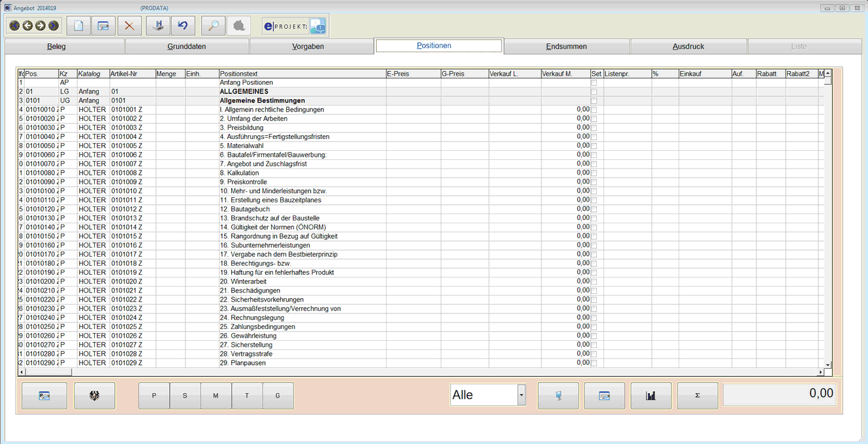Image resolution: width=868 pixels, height=444 pixels.
Task: Delete using the red X toolbar icon
Action: pos(129,25)
